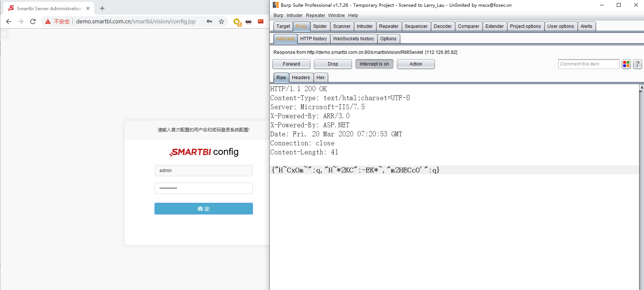This screenshot has width=644, height=290.
Task: Click the China flag extension icon
Action: click(x=261, y=21)
